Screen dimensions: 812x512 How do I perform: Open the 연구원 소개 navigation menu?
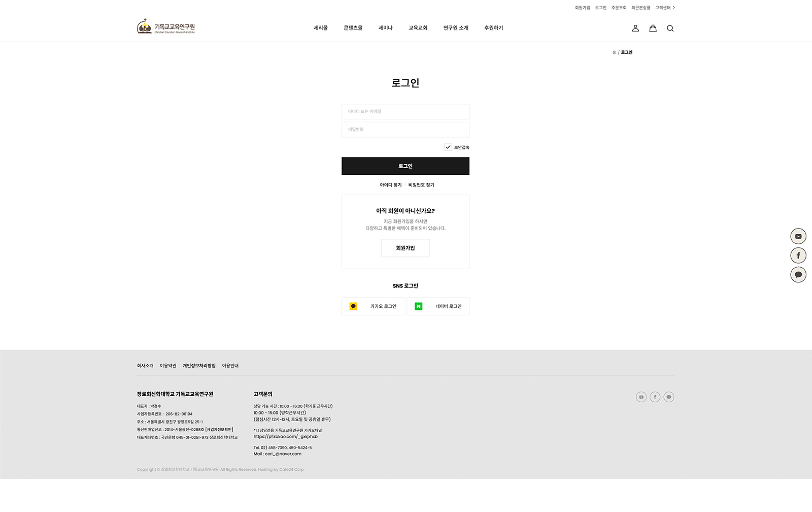tap(456, 28)
